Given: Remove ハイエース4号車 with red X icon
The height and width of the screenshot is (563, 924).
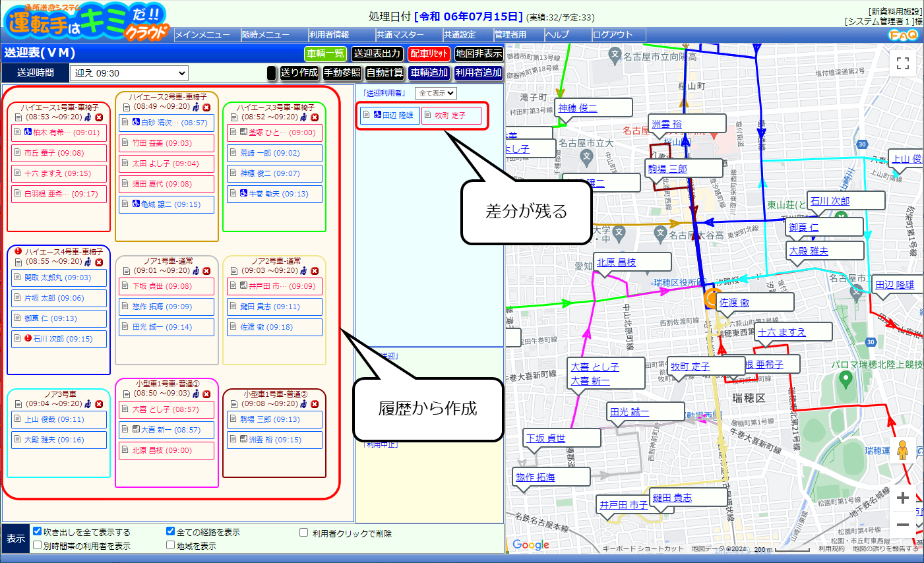Looking at the screenshot, I should (99, 262).
